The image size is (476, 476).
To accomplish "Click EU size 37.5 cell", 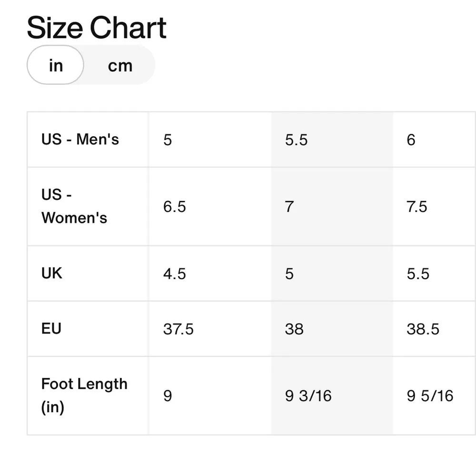I will (178, 329).
